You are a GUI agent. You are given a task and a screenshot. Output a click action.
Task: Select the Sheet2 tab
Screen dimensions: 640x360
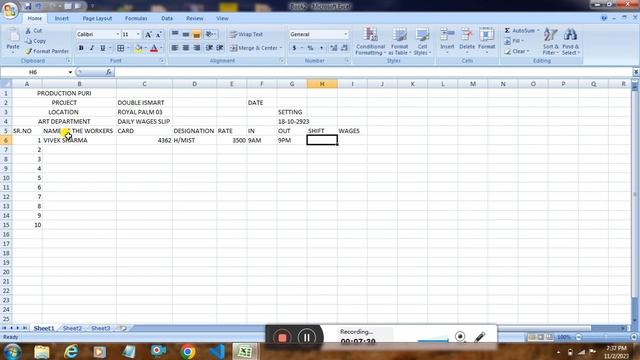(x=72, y=328)
